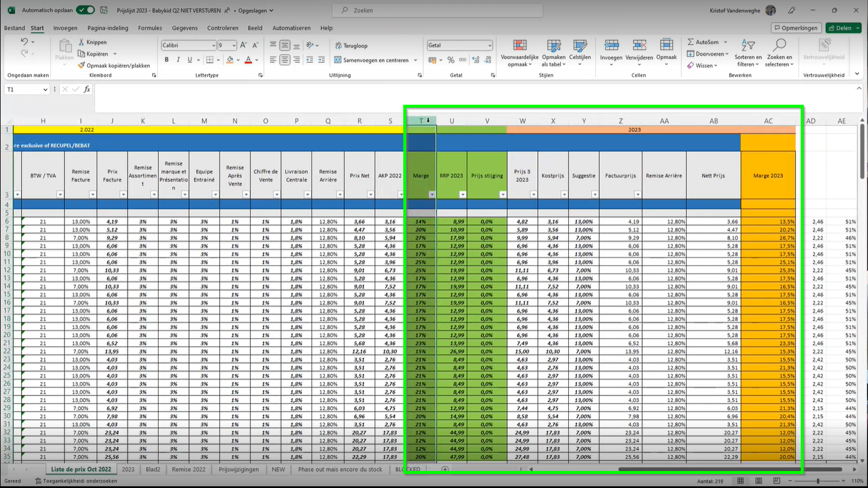Cut selection with the Knippen scissors

pyautogui.click(x=92, y=42)
